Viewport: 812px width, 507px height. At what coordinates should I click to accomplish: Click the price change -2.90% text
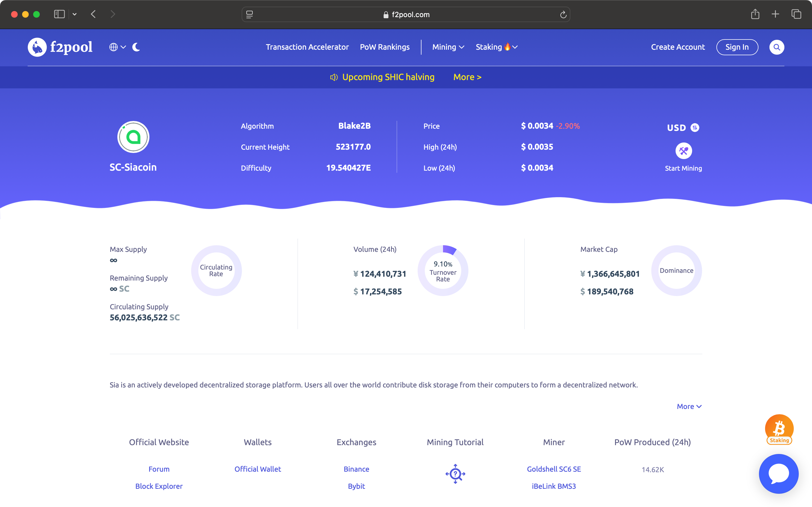568,126
